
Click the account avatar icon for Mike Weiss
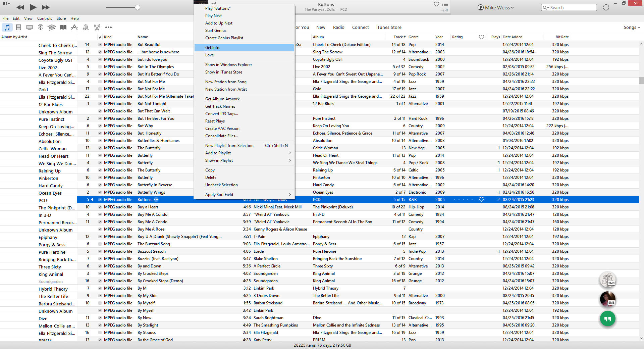(x=480, y=7)
